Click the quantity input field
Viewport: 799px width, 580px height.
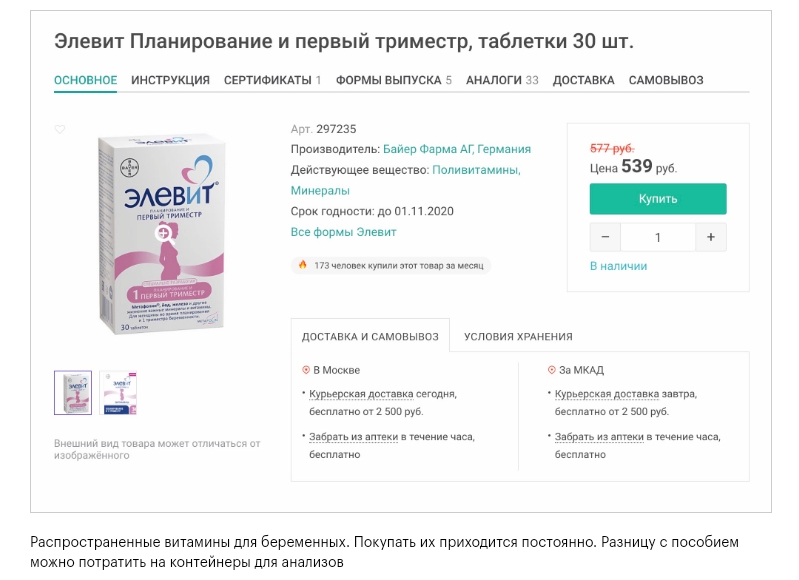pos(658,237)
